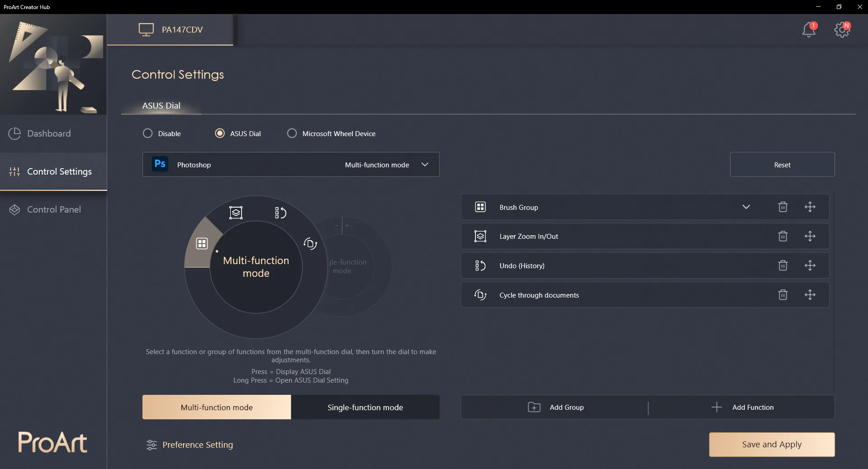The height and width of the screenshot is (469, 868).
Task: Click the move handle for Brush Group
Action: tap(810, 207)
